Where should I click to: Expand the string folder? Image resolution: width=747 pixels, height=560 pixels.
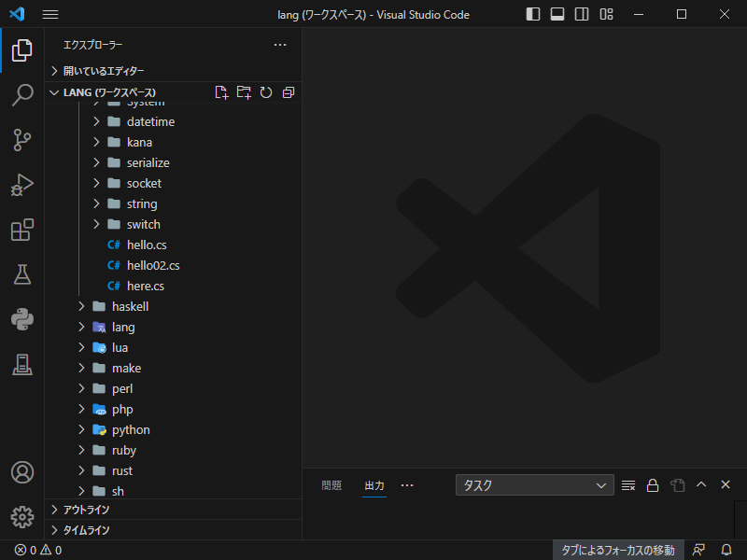(174, 203)
